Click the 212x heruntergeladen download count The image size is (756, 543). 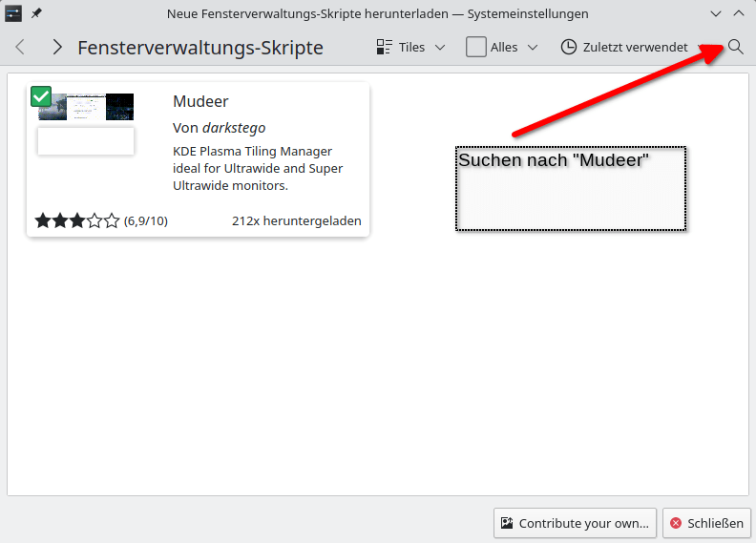[296, 220]
